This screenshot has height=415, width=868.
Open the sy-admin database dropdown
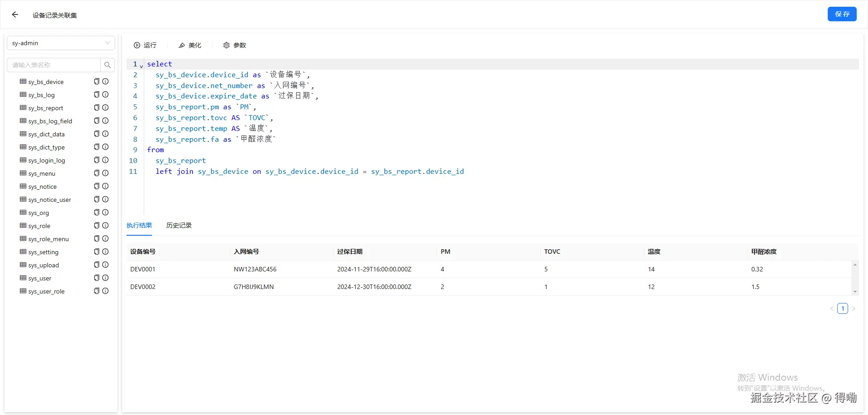tap(61, 43)
